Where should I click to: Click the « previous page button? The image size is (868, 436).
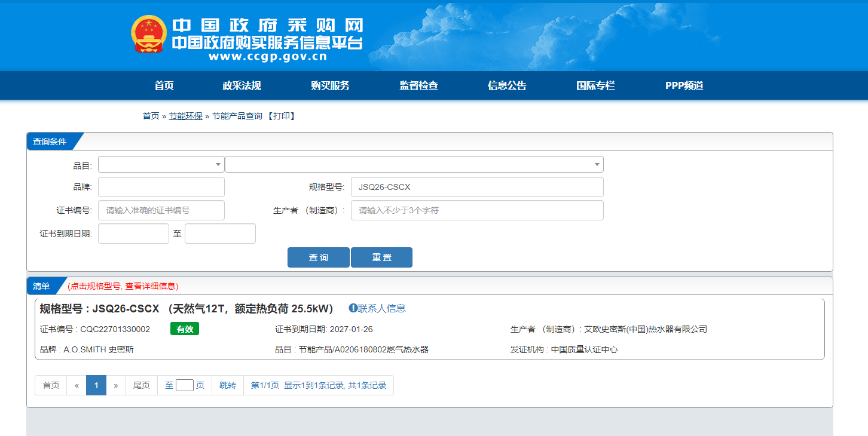pyautogui.click(x=77, y=385)
